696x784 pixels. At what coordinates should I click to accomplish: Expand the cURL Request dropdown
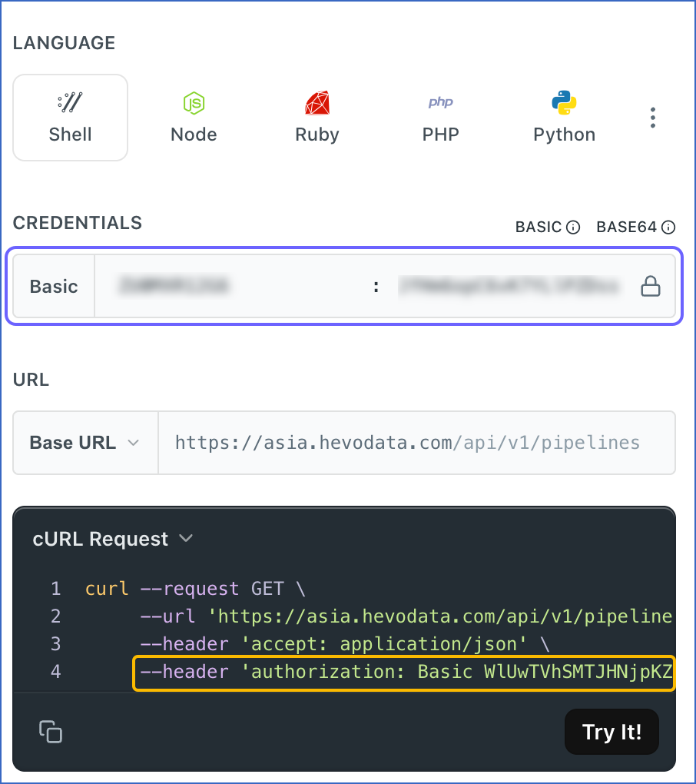112,539
